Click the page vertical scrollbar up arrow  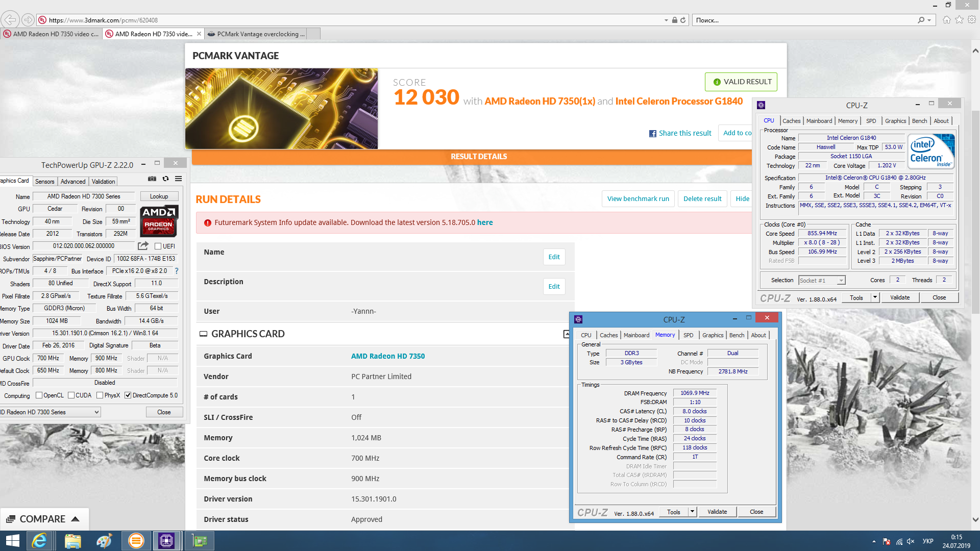pos(975,51)
